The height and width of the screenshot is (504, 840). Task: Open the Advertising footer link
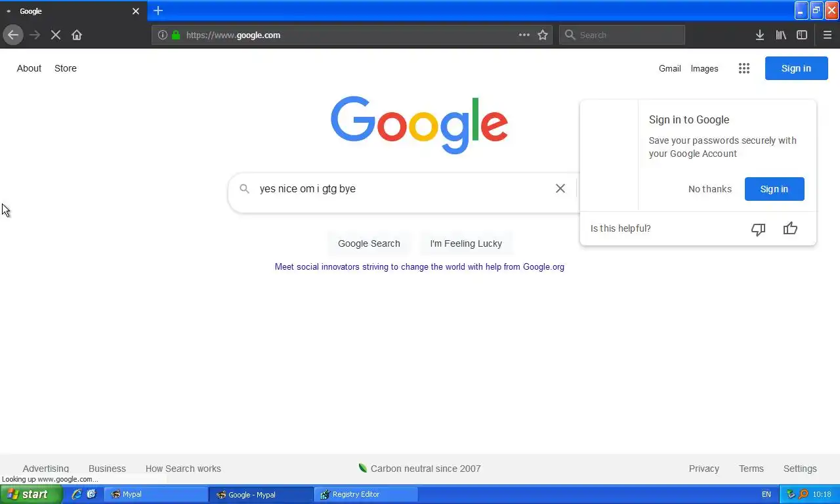(x=46, y=469)
